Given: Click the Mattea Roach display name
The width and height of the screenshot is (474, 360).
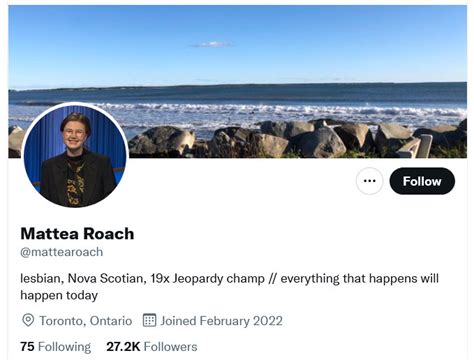Looking at the screenshot, I should (77, 234).
